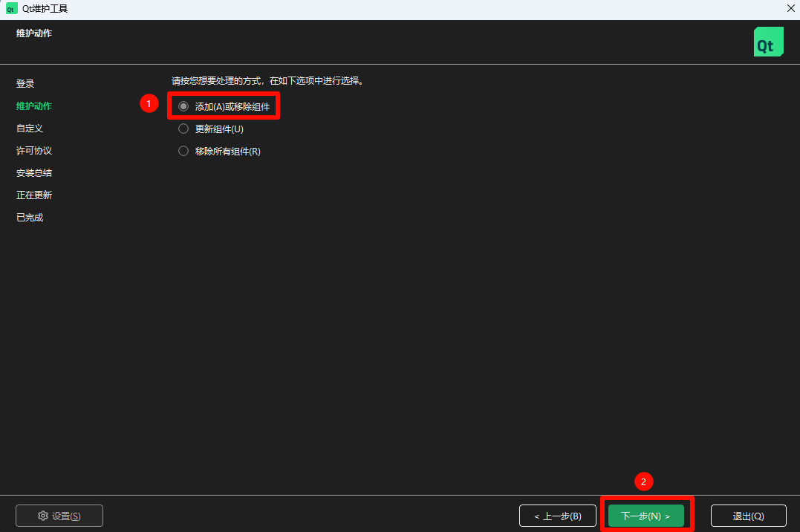
Task: Select the 自定义 step in the sidebar
Action: [x=30, y=128]
